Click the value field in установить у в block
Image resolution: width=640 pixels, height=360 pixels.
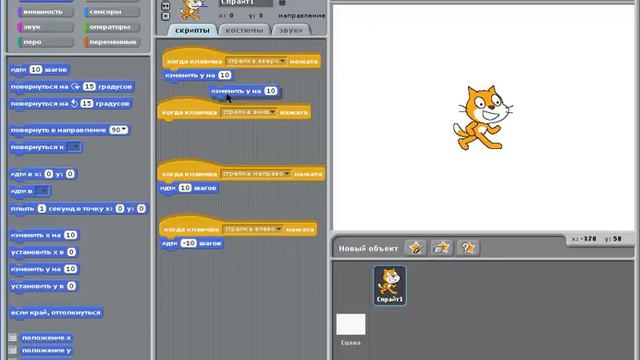(x=71, y=286)
